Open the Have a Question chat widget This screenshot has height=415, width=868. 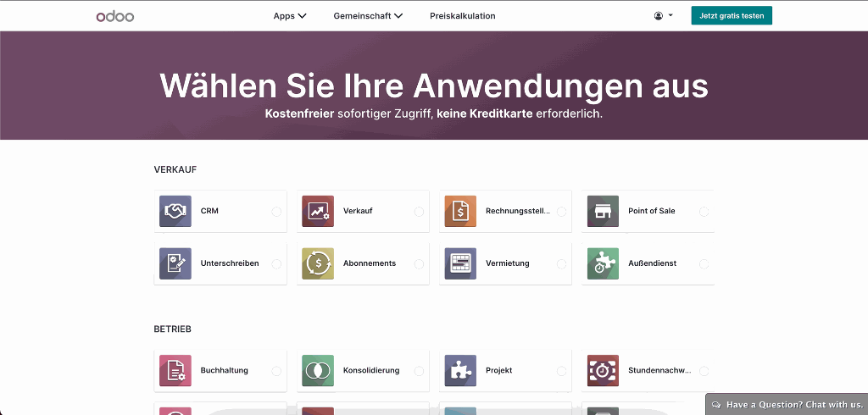[787, 405]
